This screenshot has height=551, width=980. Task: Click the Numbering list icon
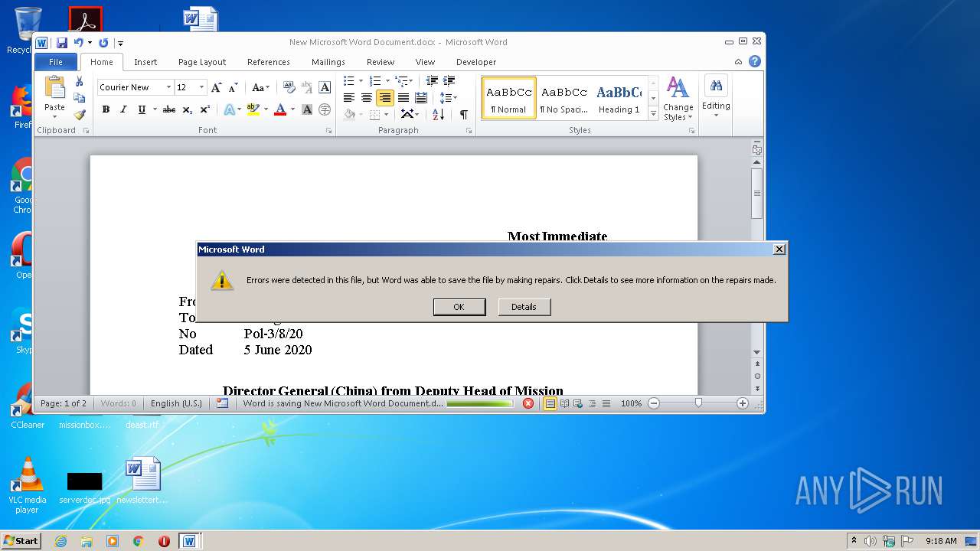[x=374, y=81]
